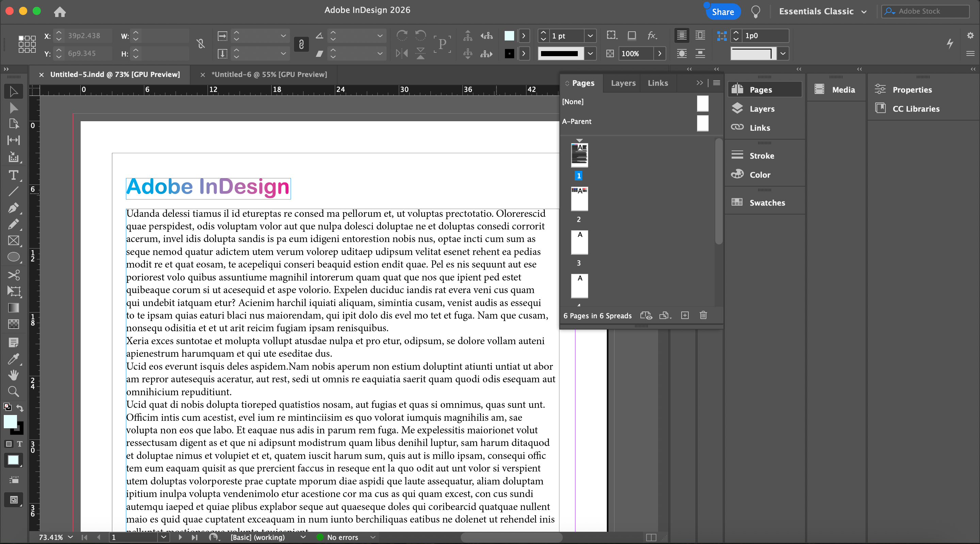Click the Share button
Image resolution: width=980 pixels, height=544 pixels.
coord(722,12)
